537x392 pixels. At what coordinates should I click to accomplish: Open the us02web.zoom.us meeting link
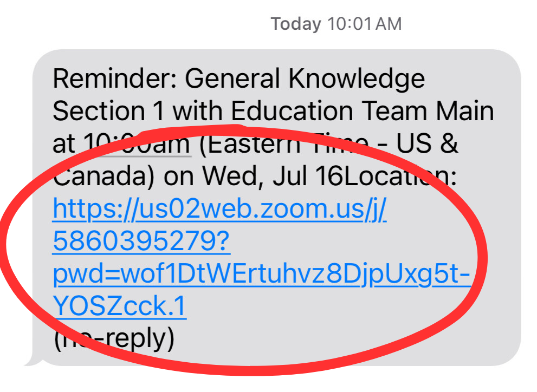pos(219,208)
